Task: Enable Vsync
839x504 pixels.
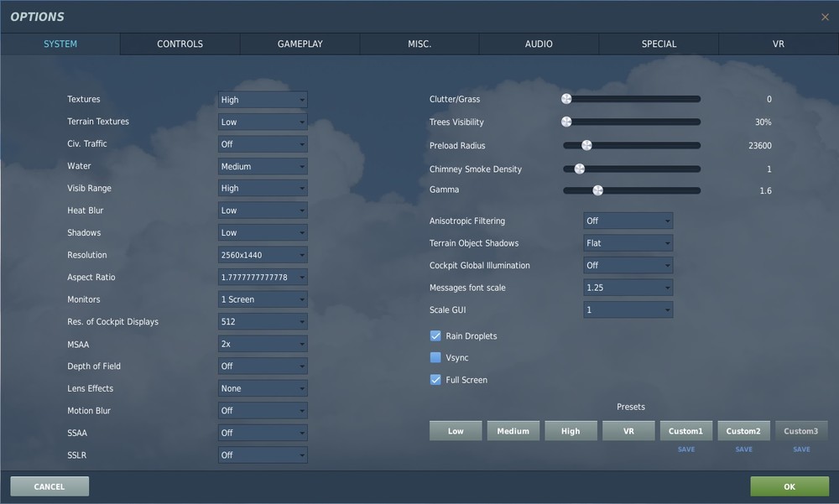Action: coord(435,357)
